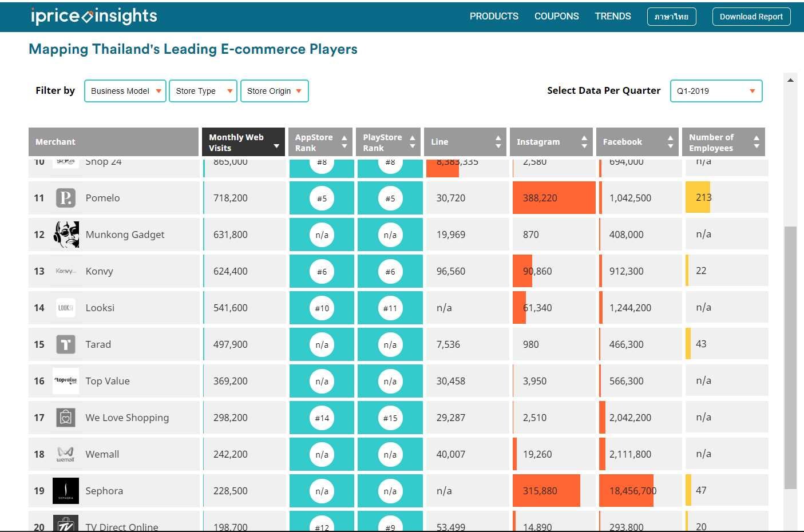The image size is (804, 532).
Task: Click We Love Shopping's PlayStore badge #15
Action: (390, 418)
